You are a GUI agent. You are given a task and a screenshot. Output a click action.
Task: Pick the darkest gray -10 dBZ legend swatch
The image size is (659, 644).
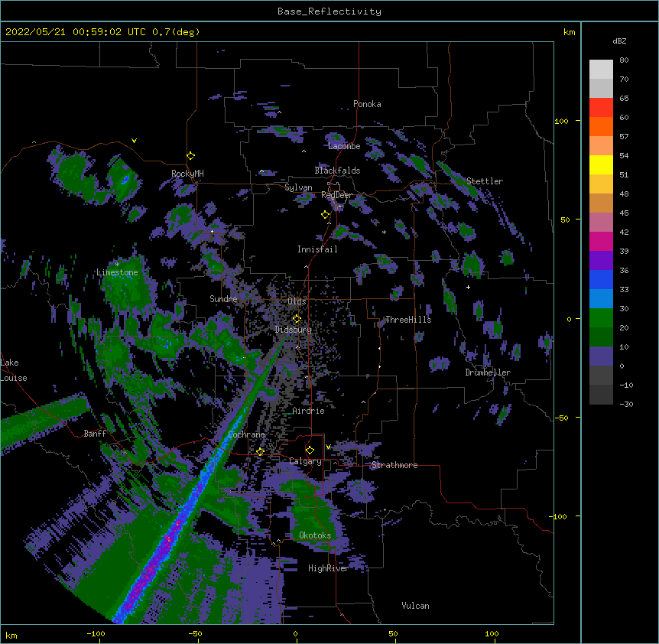(x=601, y=395)
